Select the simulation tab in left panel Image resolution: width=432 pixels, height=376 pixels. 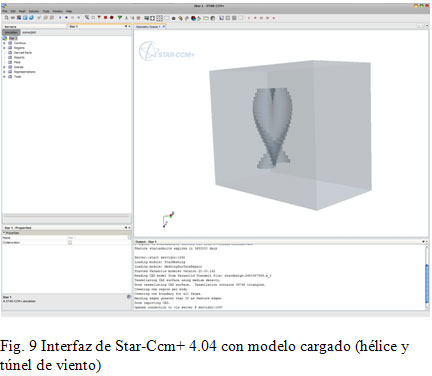pyautogui.click(x=11, y=32)
